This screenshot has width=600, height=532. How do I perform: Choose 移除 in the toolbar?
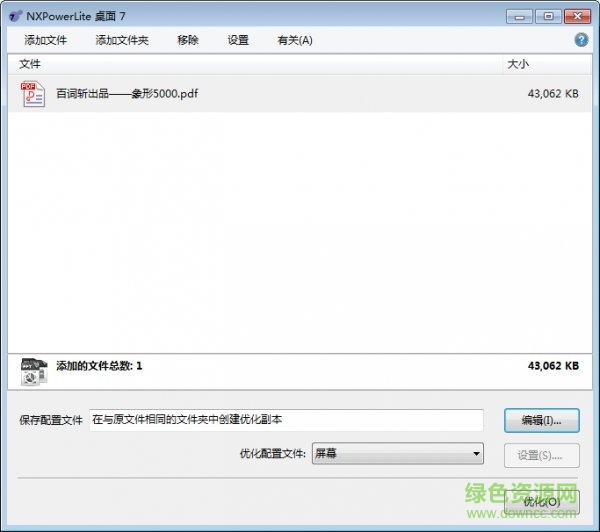click(188, 40)
